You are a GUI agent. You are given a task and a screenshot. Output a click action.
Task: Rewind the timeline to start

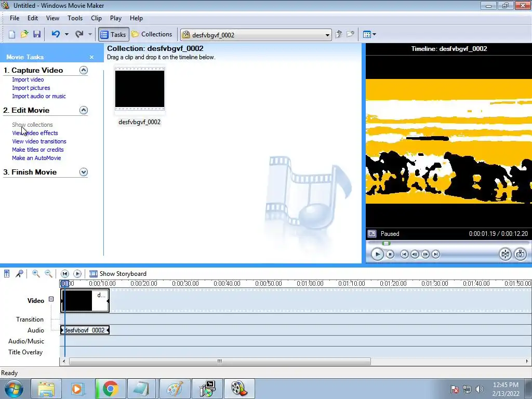(x=65, y=273)
